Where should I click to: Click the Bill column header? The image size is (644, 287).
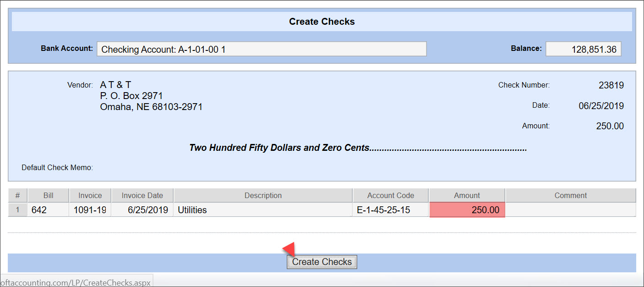pyautogui.click(x=48, y=195)
